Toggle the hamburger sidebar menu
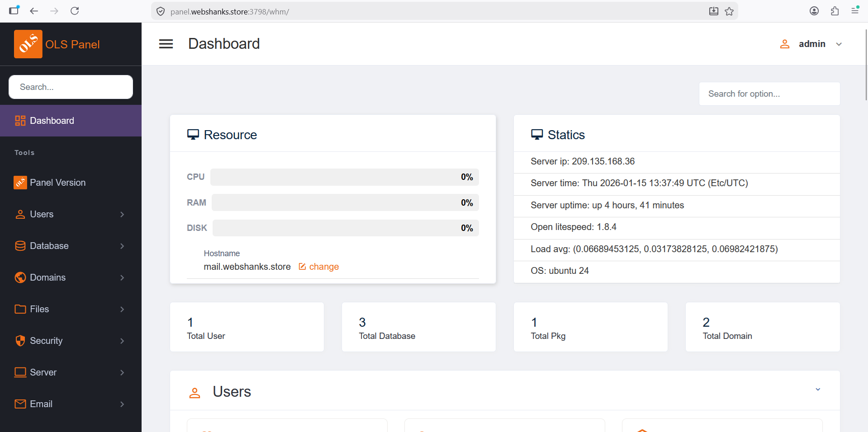 [x=166, y=44]
